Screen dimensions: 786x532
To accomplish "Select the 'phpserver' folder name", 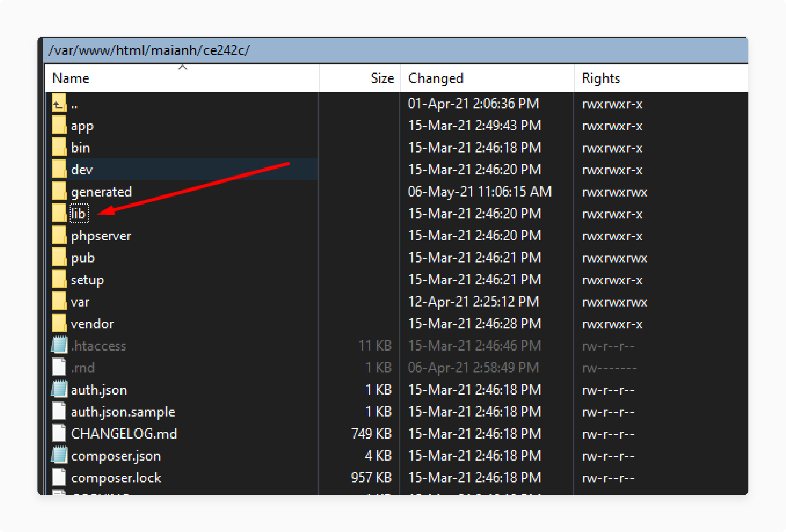I will pos(101,236).
